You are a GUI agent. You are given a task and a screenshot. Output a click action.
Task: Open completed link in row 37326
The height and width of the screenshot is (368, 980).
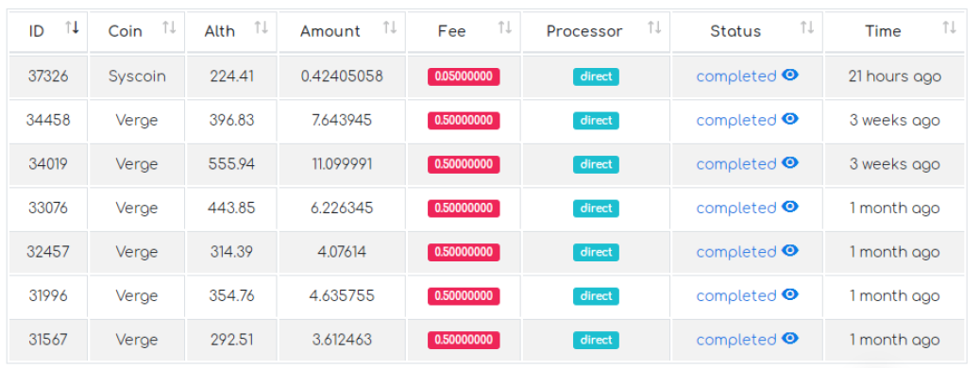pyautogui.click(x=736, y=76)
